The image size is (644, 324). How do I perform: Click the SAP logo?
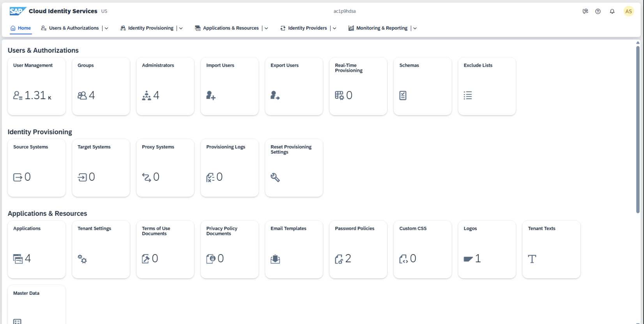[18, 11]
